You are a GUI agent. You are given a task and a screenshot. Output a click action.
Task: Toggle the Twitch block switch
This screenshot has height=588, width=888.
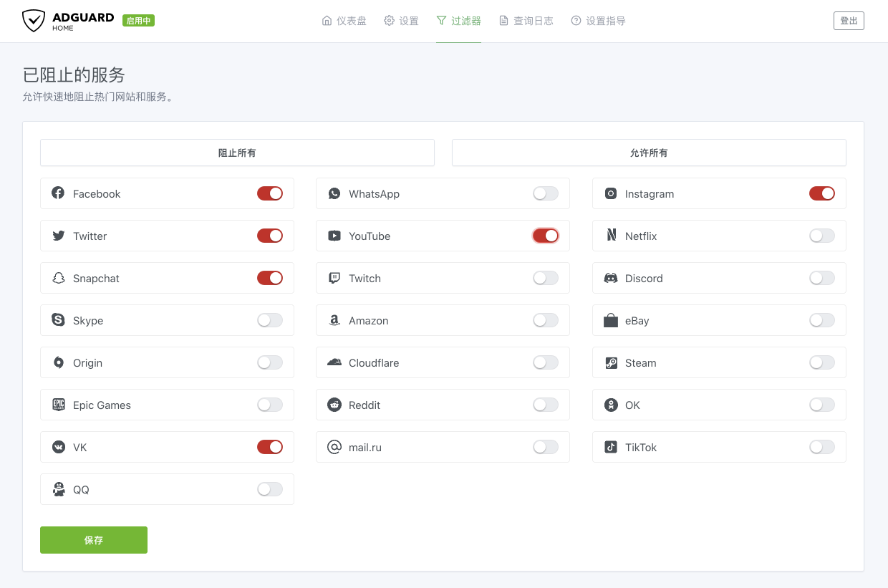pyautogui.click(x=546, y=278)
